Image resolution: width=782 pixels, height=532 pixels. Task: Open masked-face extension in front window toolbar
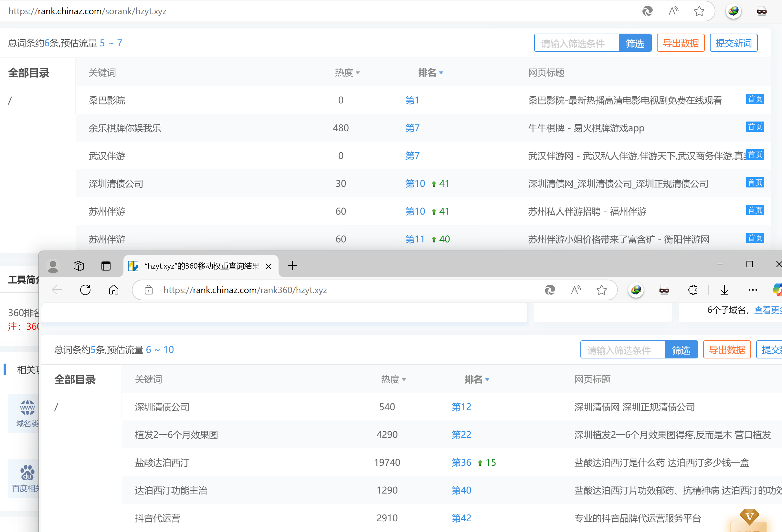664,290
